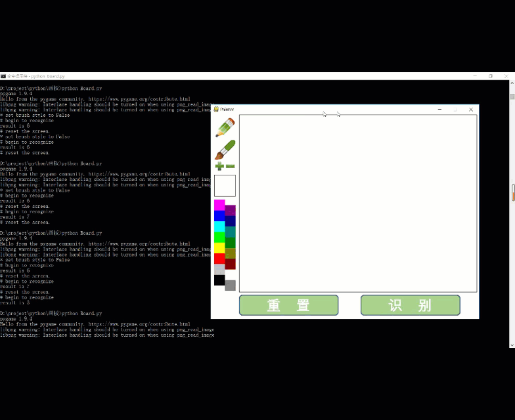This screenshot has height=420, width=515.
Task: Pick the bright blue color swatch
Action: point(219,216)
